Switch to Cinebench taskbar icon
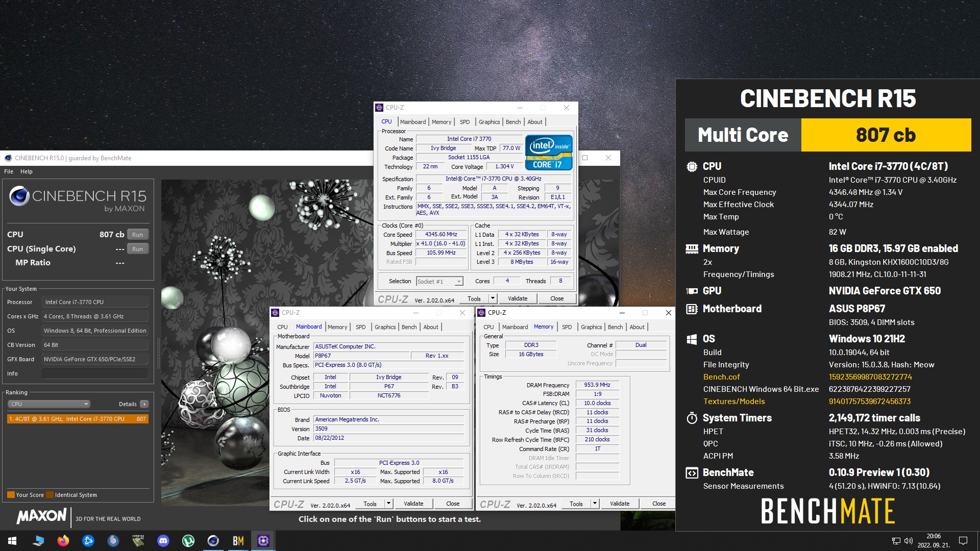This screenshot has width=980, height=551. pos(213,541)
